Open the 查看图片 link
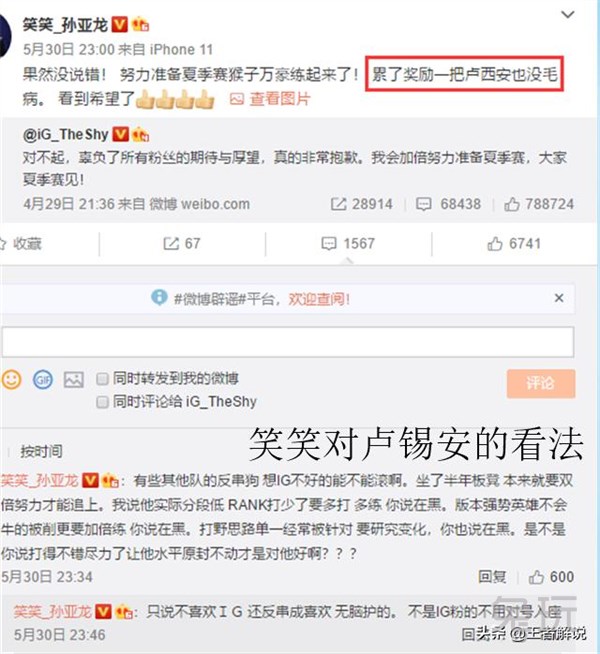Image resolution: width=600 pixels, height=654 pixels. click(x=279, y=99)
